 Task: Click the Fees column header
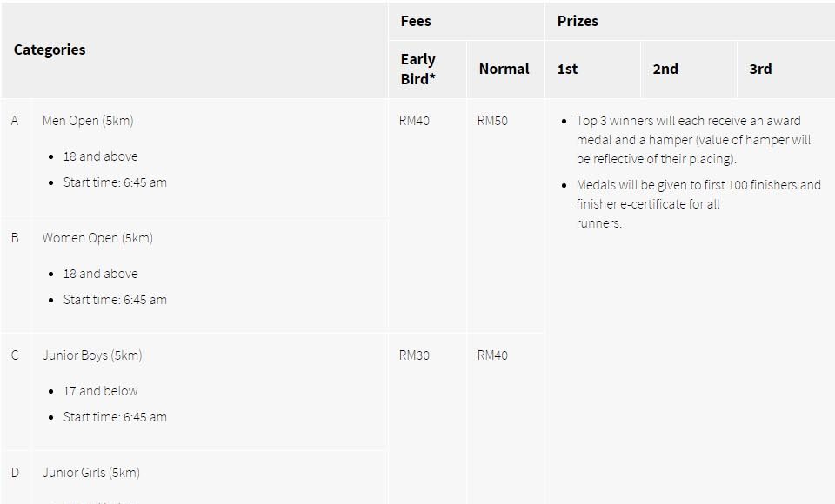[x=416, y=21]
